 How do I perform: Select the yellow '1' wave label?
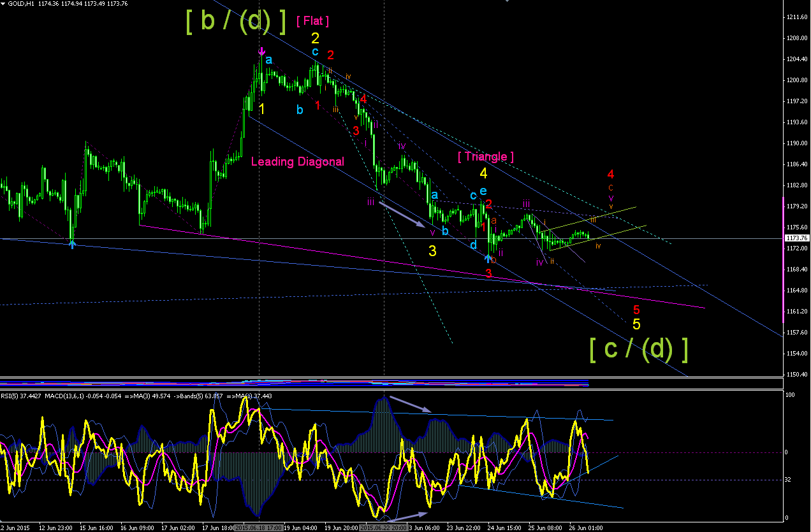(x=261, y=108)
